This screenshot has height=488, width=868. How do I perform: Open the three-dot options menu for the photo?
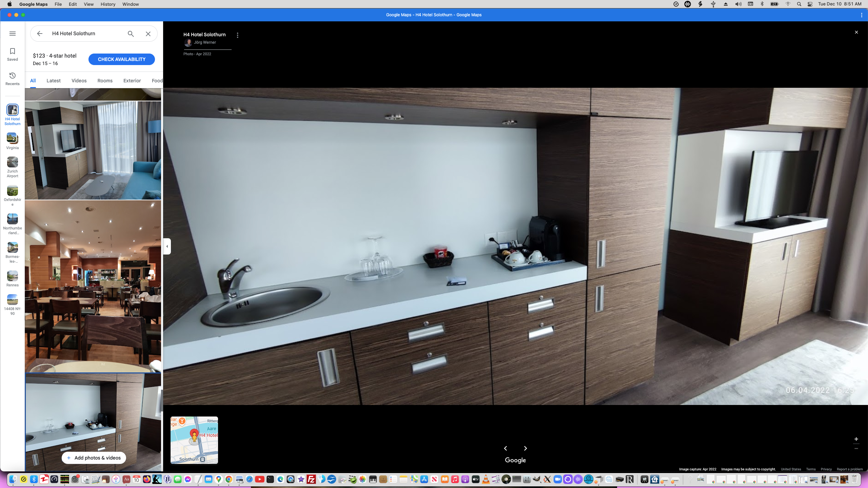[x=237, y=35]
